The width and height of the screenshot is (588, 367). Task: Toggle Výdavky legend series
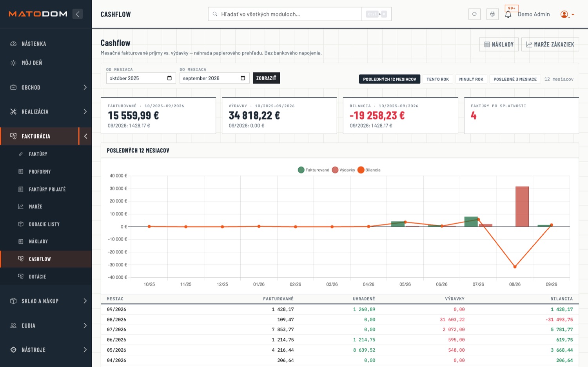click(343, 170)
